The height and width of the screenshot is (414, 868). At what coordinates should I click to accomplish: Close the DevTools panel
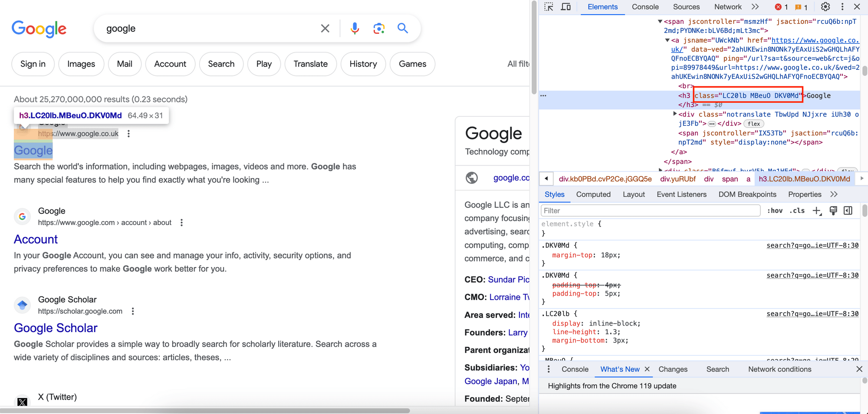tap(857, 7)
